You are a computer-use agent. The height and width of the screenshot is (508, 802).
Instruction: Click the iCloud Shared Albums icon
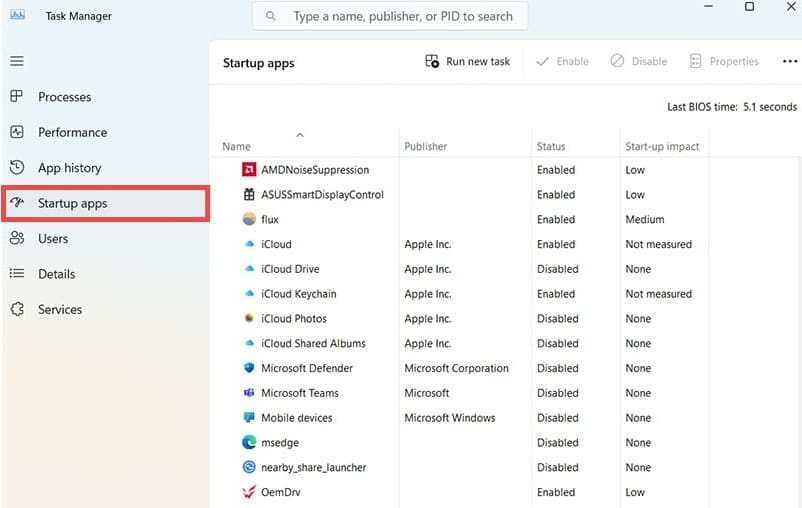[250, 343]
